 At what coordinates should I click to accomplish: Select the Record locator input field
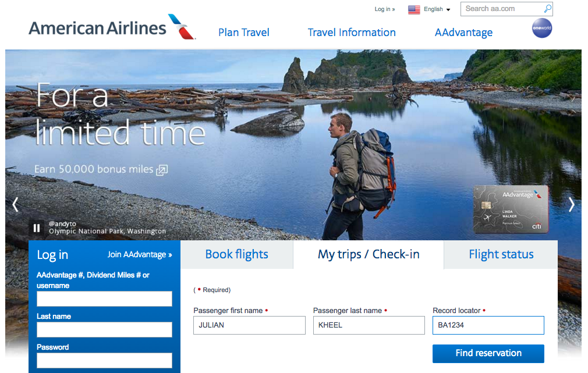(x=488, y=325)
